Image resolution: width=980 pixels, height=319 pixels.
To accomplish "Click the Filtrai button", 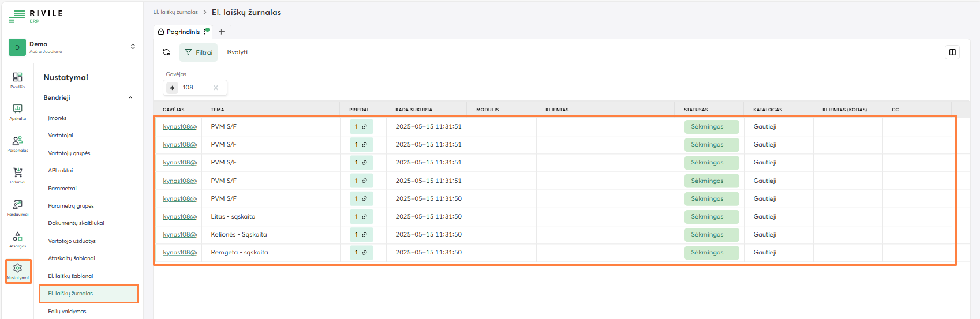I will (199, 52).
